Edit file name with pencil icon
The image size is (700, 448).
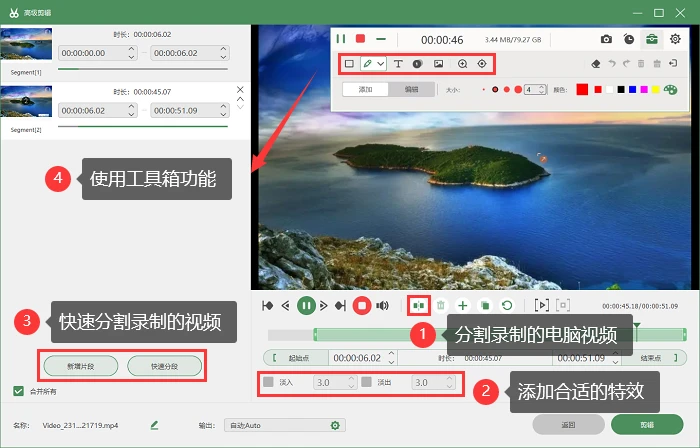click(154, 425)
